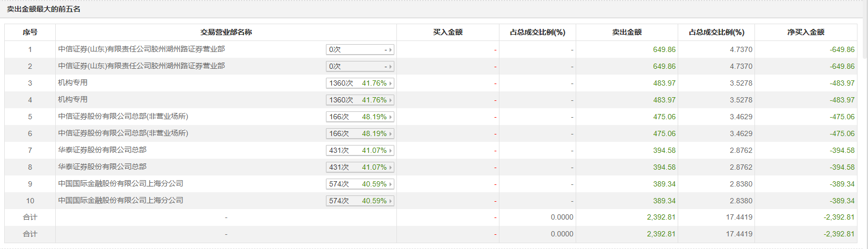Open the 0次 dropdown in row 2
868x249 pixels.
coord(360,66)
